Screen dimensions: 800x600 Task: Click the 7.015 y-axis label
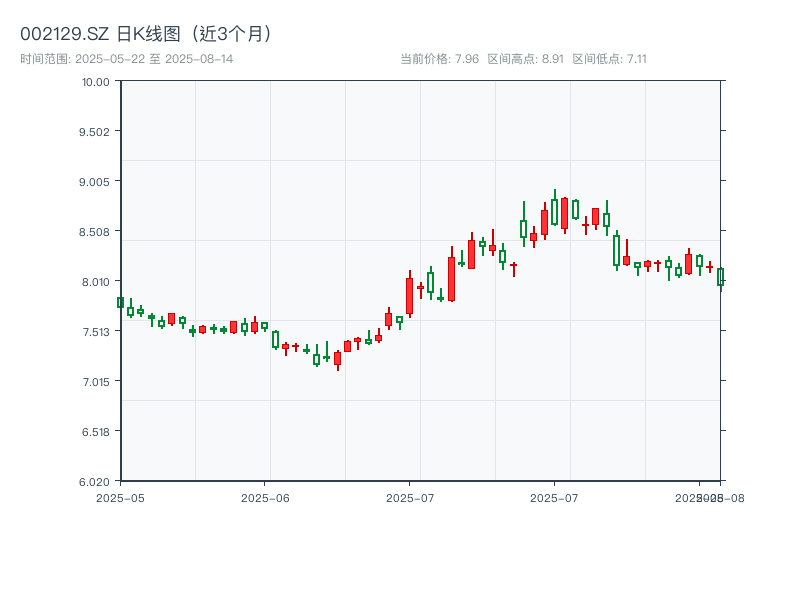[x=95, y=381]
